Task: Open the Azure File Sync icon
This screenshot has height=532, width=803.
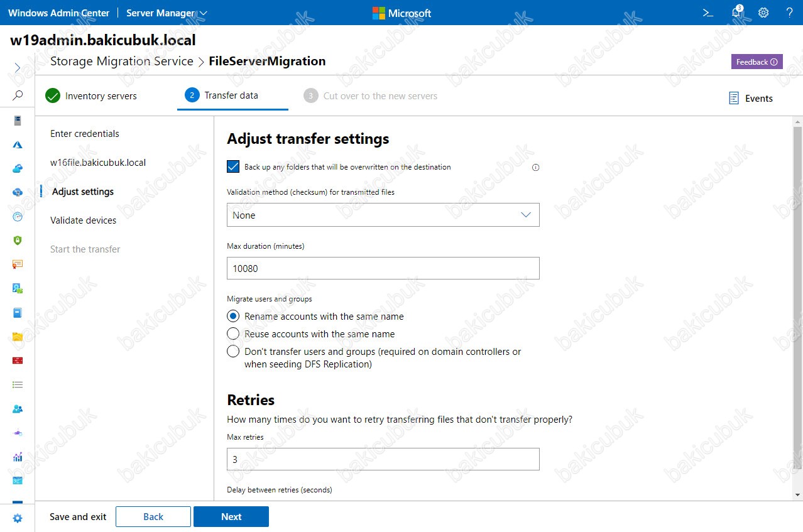Action: coord(18,192)
